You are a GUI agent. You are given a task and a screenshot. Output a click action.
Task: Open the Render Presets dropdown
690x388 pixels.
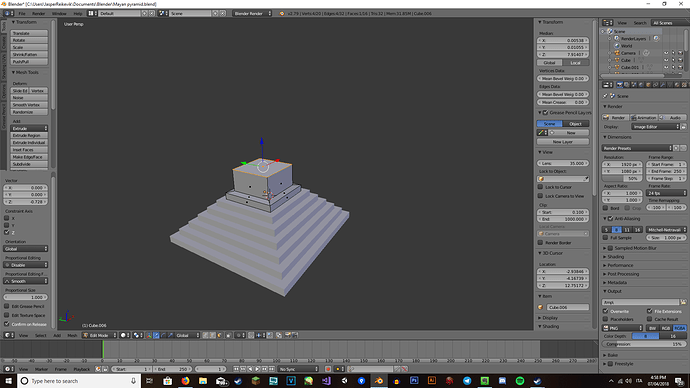[x=637, y=148]
